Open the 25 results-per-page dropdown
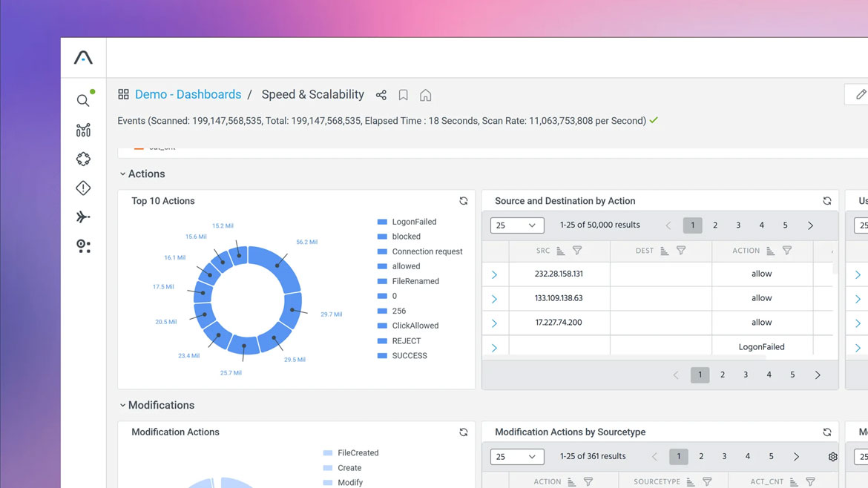This screenshot has width=868, height=488. 516,225
